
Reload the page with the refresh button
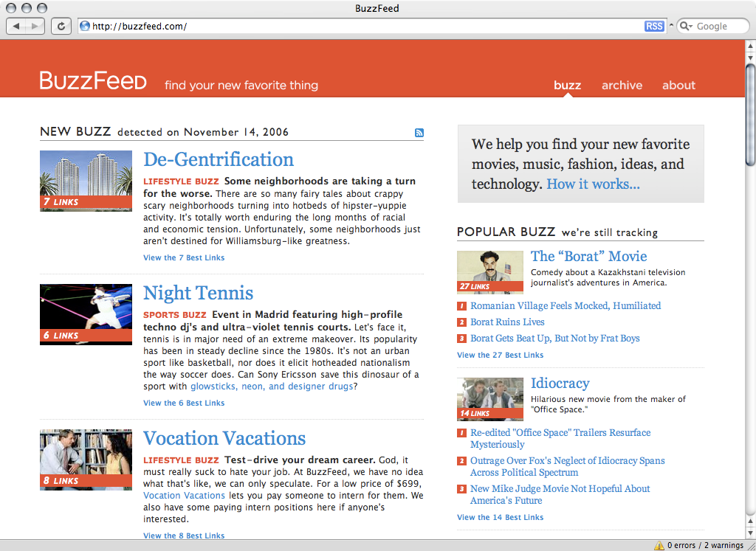tap(61, 26)
